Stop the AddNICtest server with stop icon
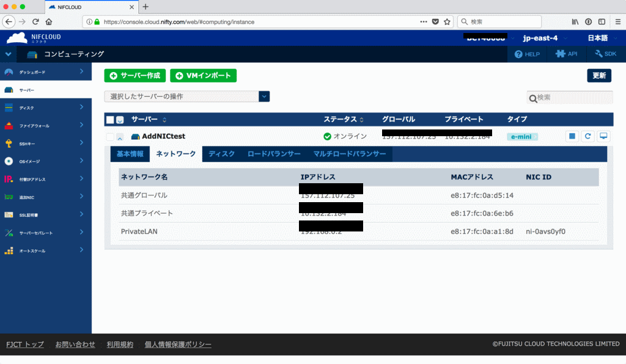 (572, 136)
